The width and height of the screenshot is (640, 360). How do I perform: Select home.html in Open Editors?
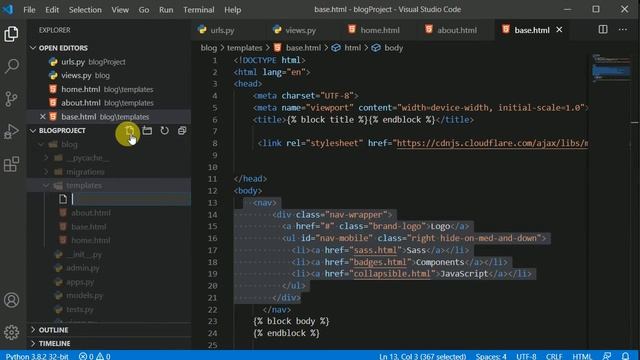109,89
